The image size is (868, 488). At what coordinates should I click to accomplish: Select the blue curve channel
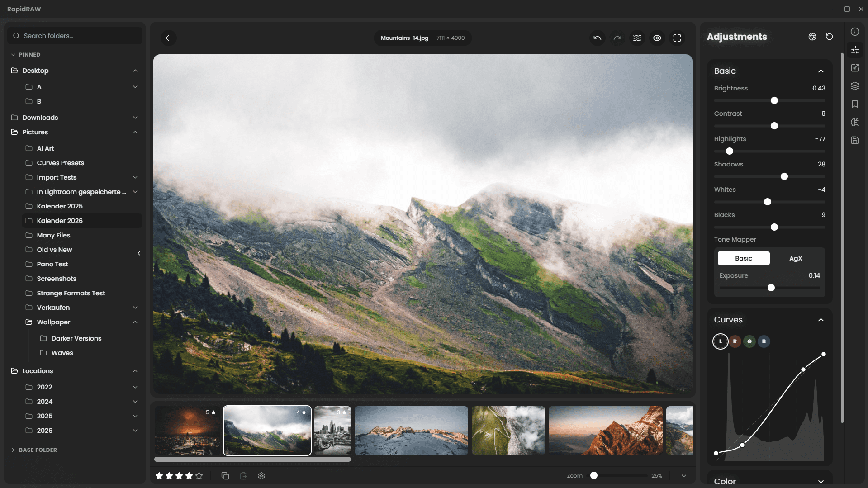point(764,341)
